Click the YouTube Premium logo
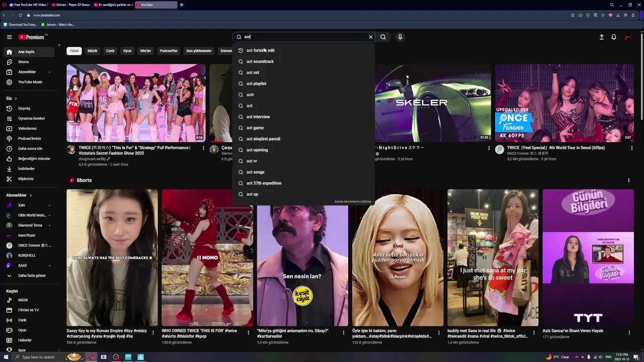644x362 pixels. point(31,37)
